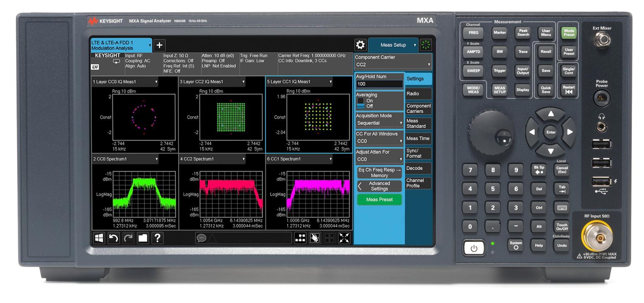Click the gear settings icon
The image size is (644, 303).
360,45
